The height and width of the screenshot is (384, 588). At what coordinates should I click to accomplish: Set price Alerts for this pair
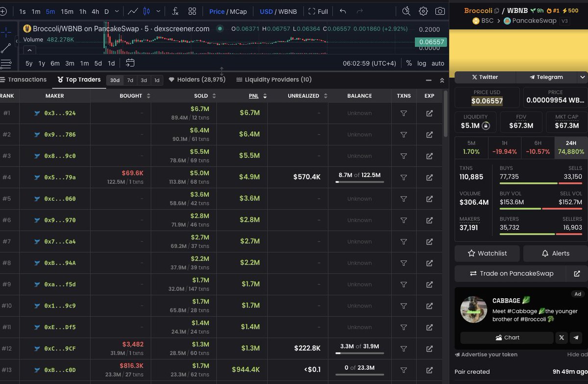[555, 253]
